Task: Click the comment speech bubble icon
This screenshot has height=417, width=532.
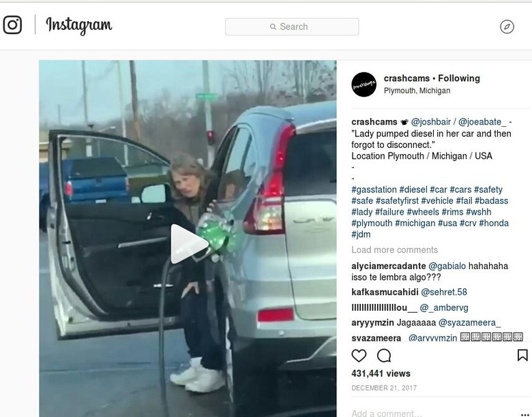Action: [x=384, y=356]
